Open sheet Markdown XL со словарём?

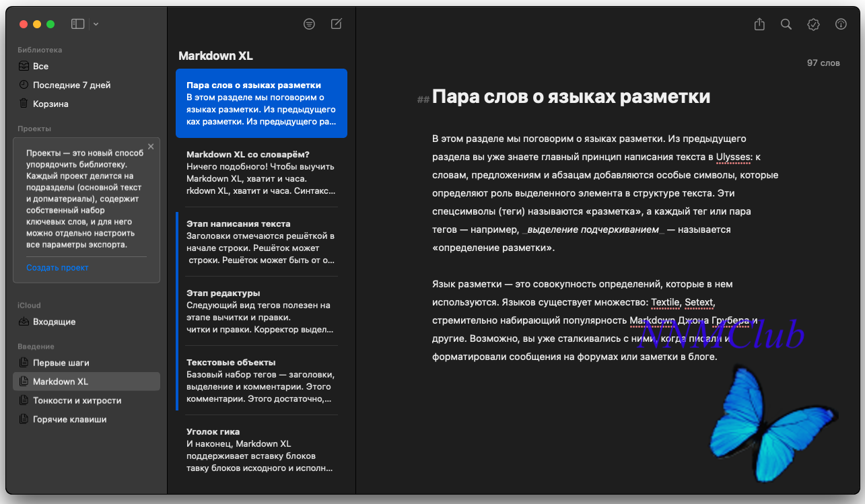point(261,173)
